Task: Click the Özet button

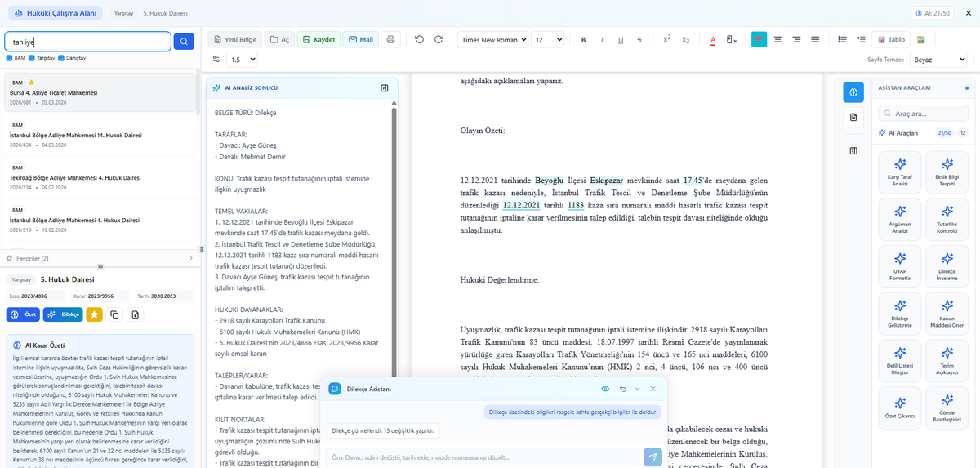Action: pyautogui.click(x=23, y=314)
